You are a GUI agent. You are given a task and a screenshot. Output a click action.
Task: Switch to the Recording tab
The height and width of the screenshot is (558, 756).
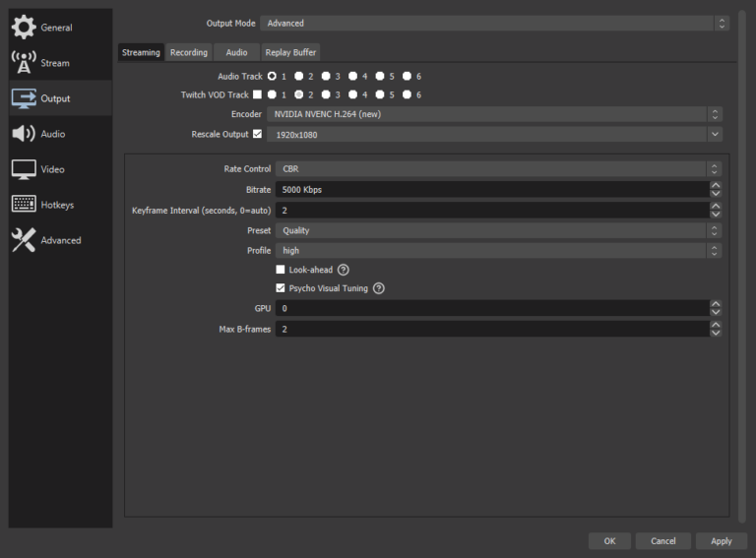(x=189, y=52)
